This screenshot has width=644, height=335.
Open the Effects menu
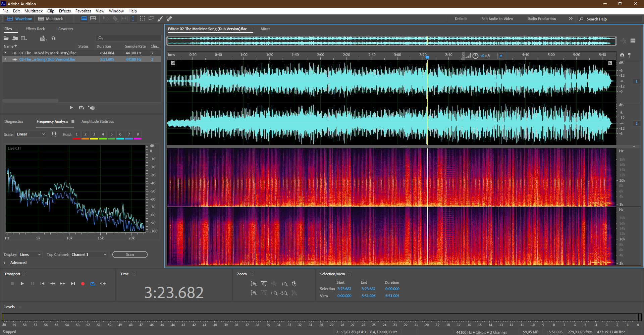click(x=65, y=11)
